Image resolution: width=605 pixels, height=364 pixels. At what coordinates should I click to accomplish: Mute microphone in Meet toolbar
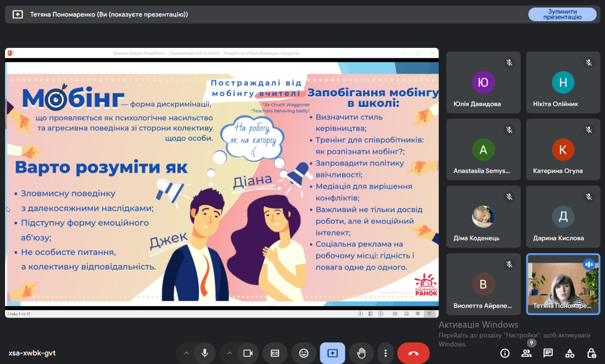click(205, 353)
